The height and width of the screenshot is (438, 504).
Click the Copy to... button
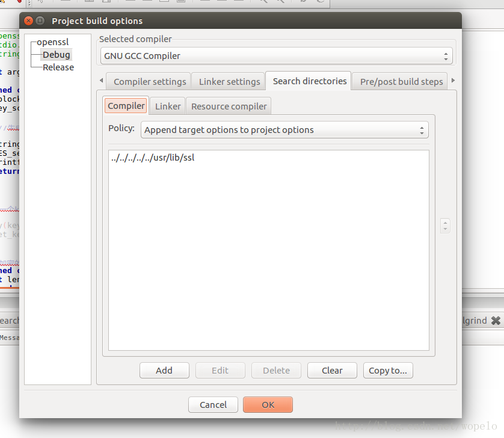click(x=388, y=371)
